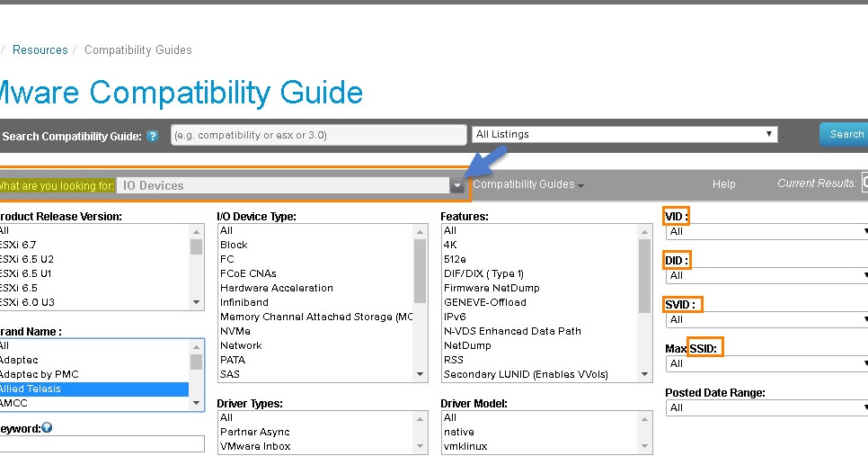Select Infiniband device type
This screenshot has width=868, height=456.
pyautogui.click(x=244, y=302)
